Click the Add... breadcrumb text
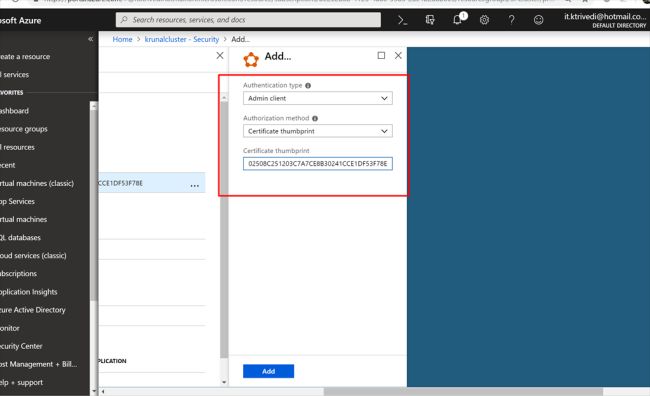 coord(240,39)
